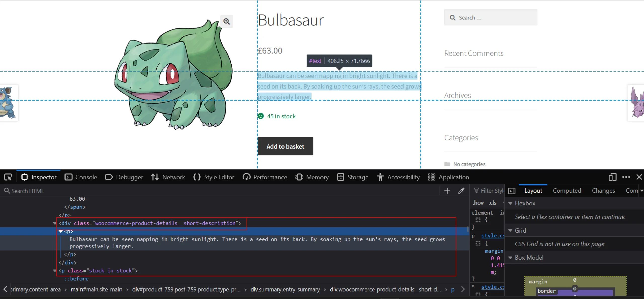
Task: Collapse the short-description div node
Action: (x=55, y=223)
